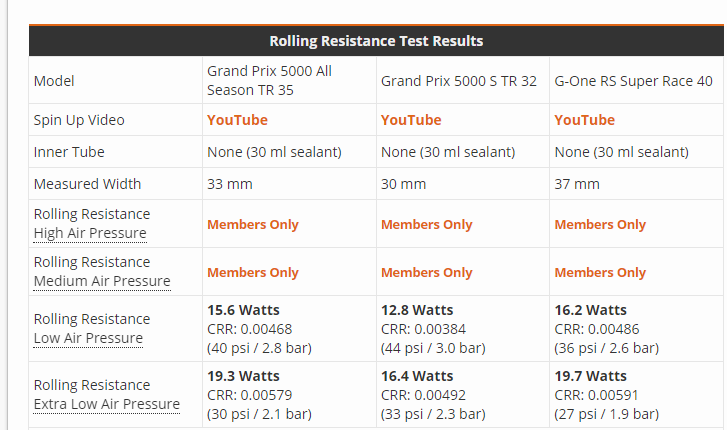Select the Grand Prix 5000 All Season TR 35 model name
727x430 pixels.
(x=269, y=80)
